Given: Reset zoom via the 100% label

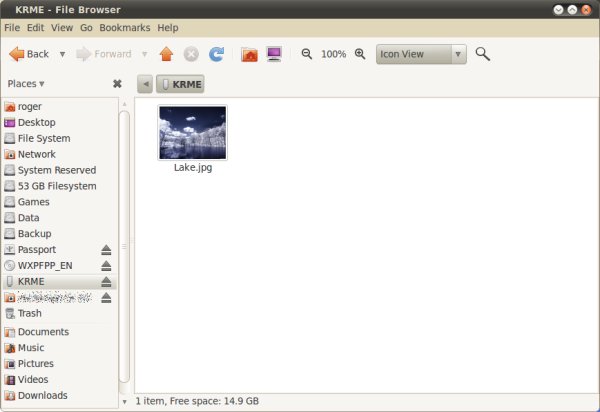Looking at the screenshot, I should coord(334,54).
